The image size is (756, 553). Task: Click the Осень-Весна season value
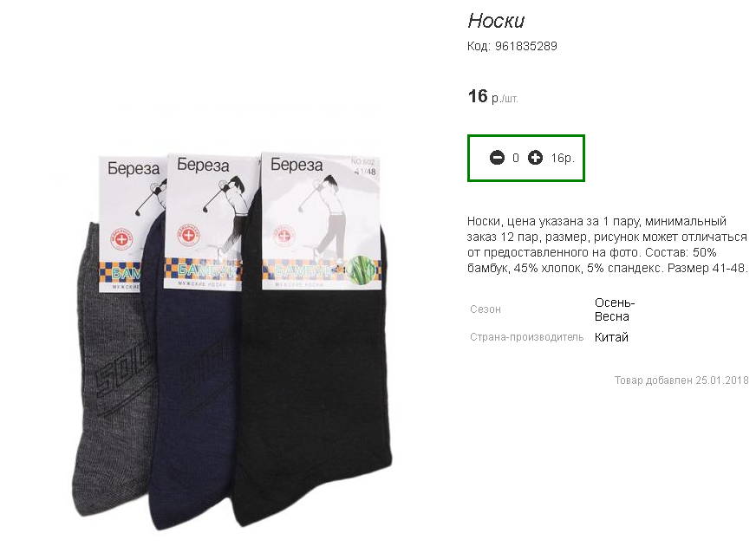click(614, 309)
